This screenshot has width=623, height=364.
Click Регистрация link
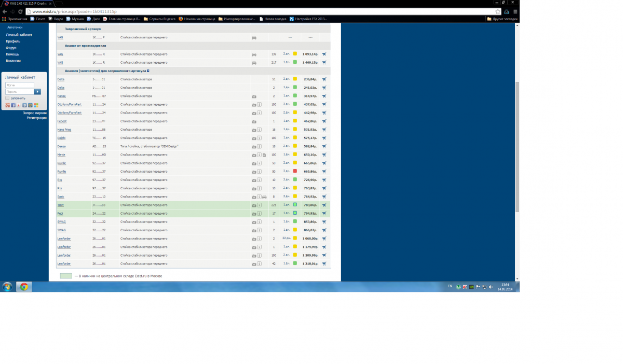tap(36, 118)
